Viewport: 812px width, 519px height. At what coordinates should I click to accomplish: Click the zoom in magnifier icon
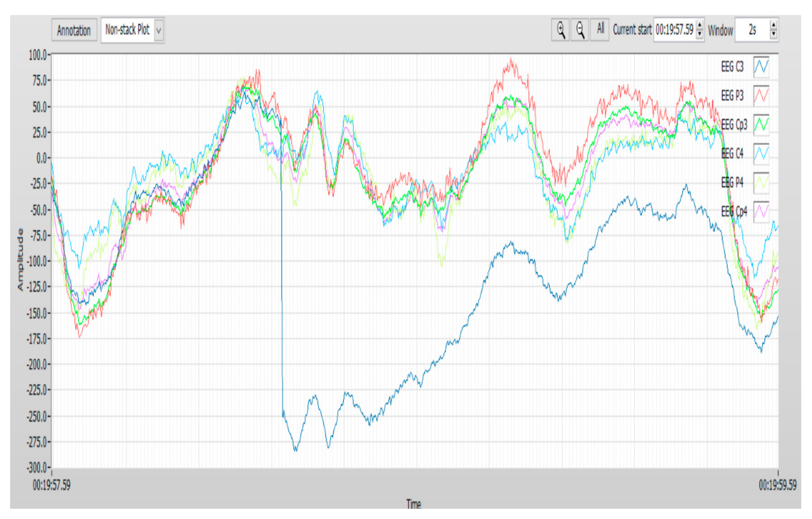560,30
